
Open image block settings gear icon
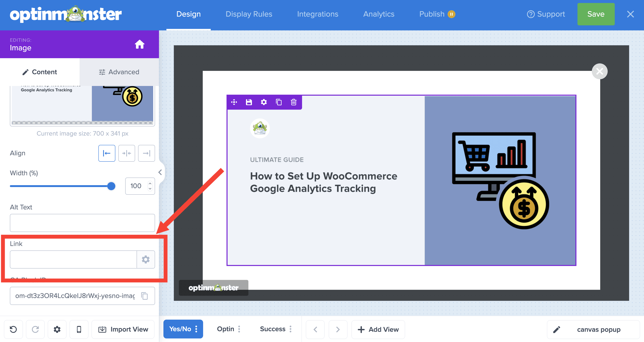(264, 102)
